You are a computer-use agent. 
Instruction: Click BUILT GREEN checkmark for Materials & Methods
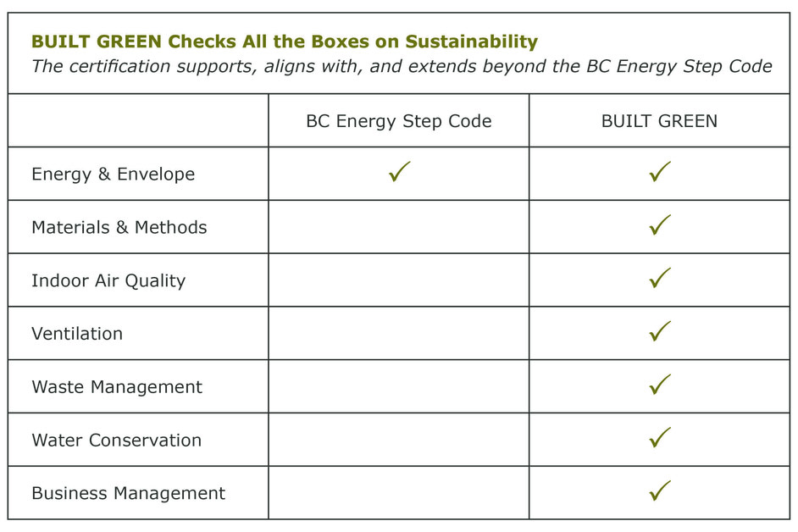pos(659,225)
